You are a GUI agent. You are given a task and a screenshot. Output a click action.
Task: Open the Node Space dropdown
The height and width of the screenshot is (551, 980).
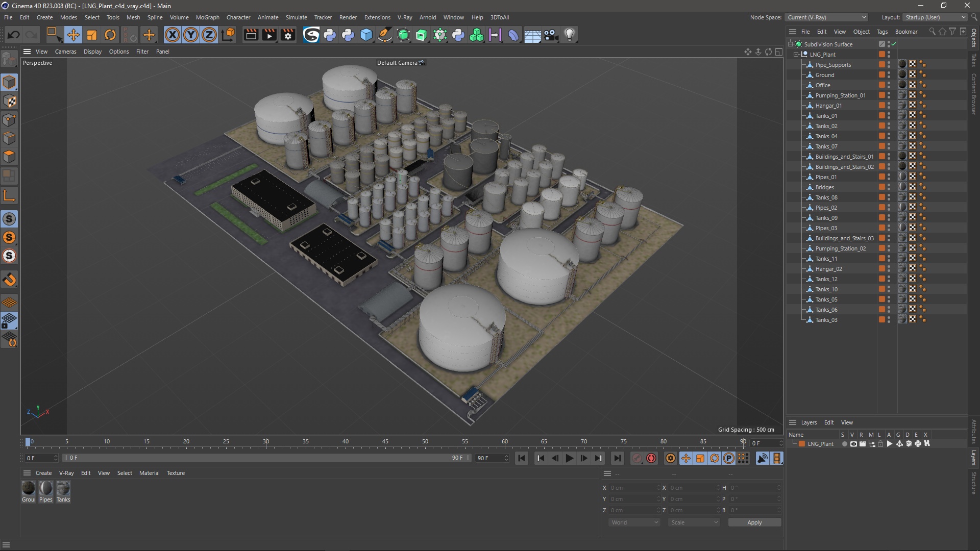coord(826,17)
